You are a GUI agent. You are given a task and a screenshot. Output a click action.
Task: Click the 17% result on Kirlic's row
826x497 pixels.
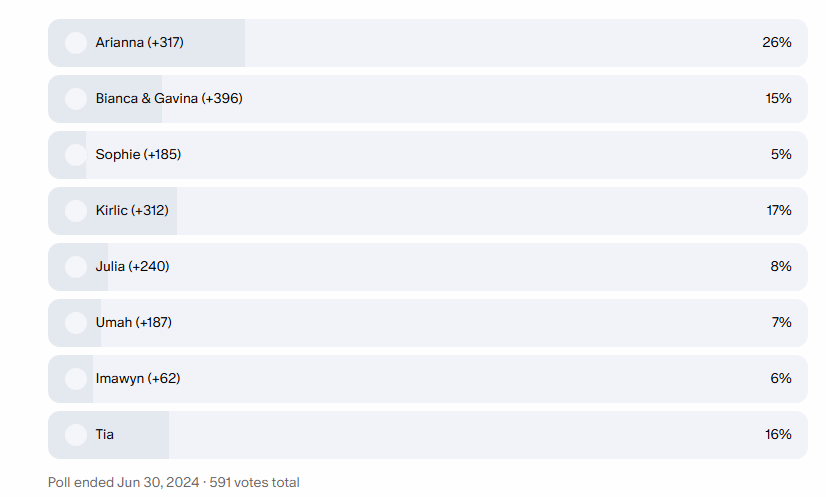click(776, 211)
